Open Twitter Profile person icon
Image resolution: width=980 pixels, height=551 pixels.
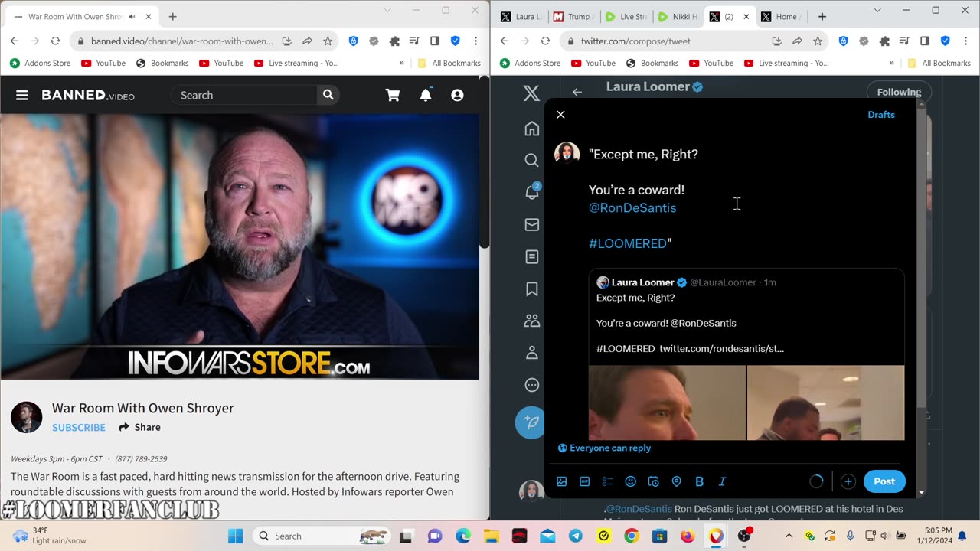point(531,353)
